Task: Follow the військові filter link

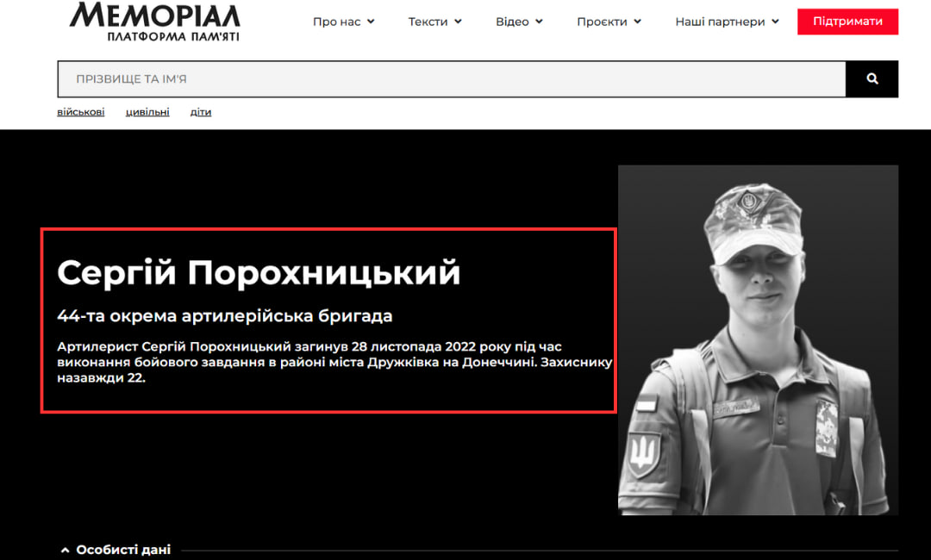Action: click(81, 111)
